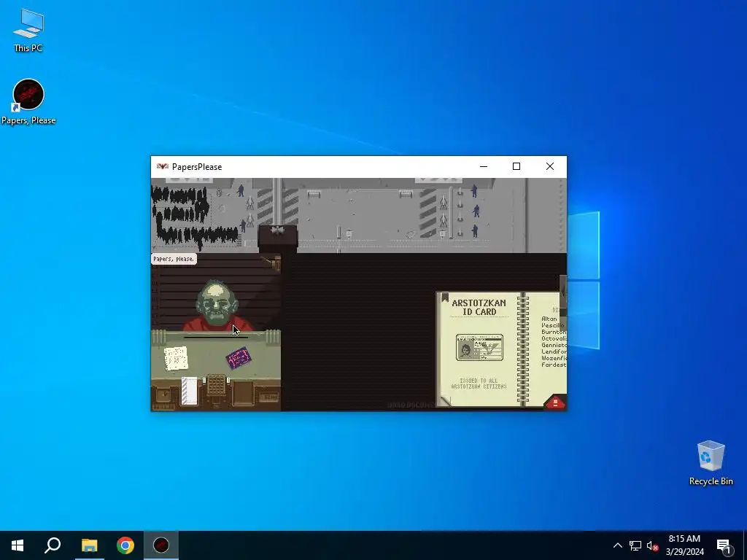Close the PapersPlease window
This screenshot has height=560, width=747.
[550, 167]
